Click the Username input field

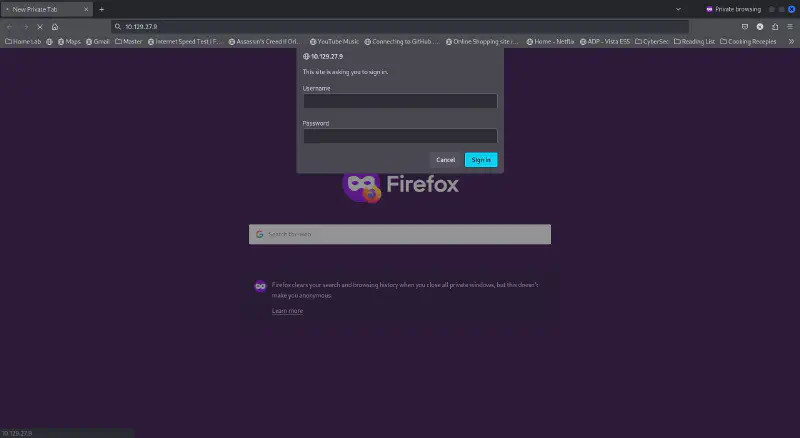[400, 101]
